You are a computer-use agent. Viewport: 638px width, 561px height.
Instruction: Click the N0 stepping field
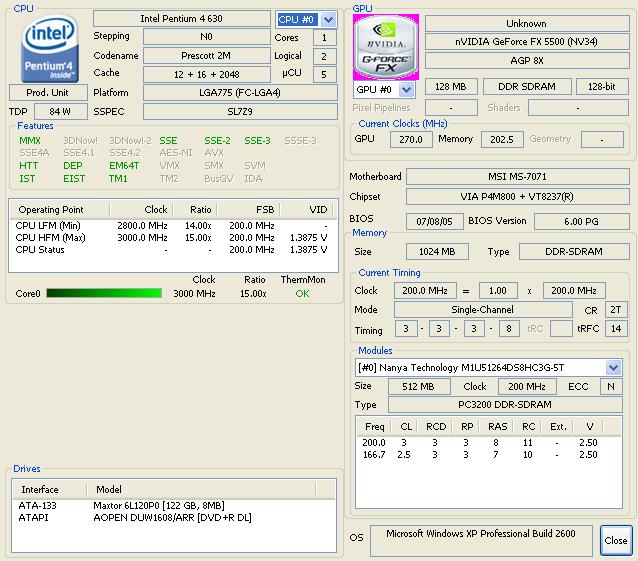pos(206,37)
